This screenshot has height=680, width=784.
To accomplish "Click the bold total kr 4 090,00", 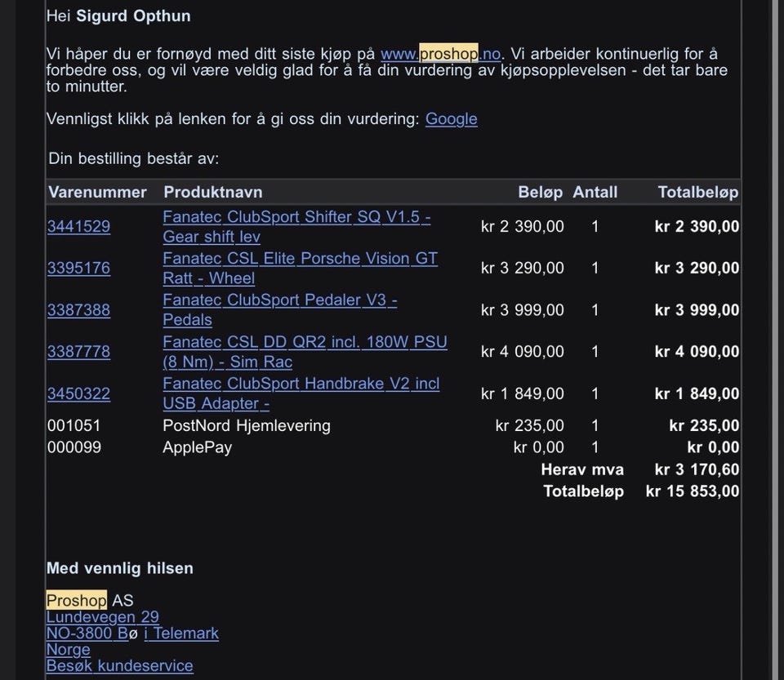I will [697, 351].
